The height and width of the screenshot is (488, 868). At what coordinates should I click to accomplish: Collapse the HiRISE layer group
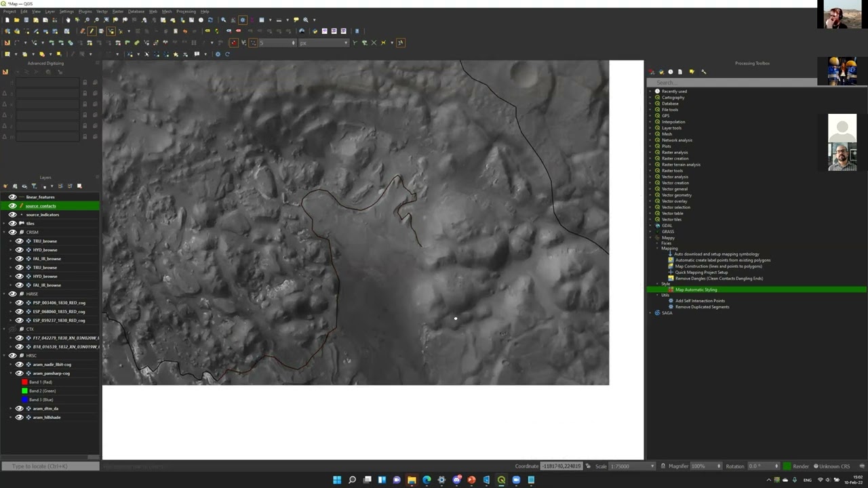[x=5, y=294]
